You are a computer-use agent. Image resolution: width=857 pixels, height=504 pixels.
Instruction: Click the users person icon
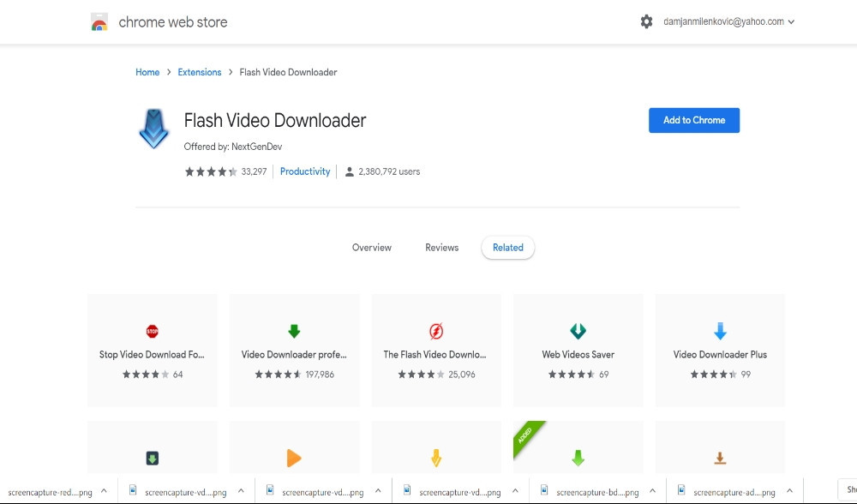[x=350, y=171]
